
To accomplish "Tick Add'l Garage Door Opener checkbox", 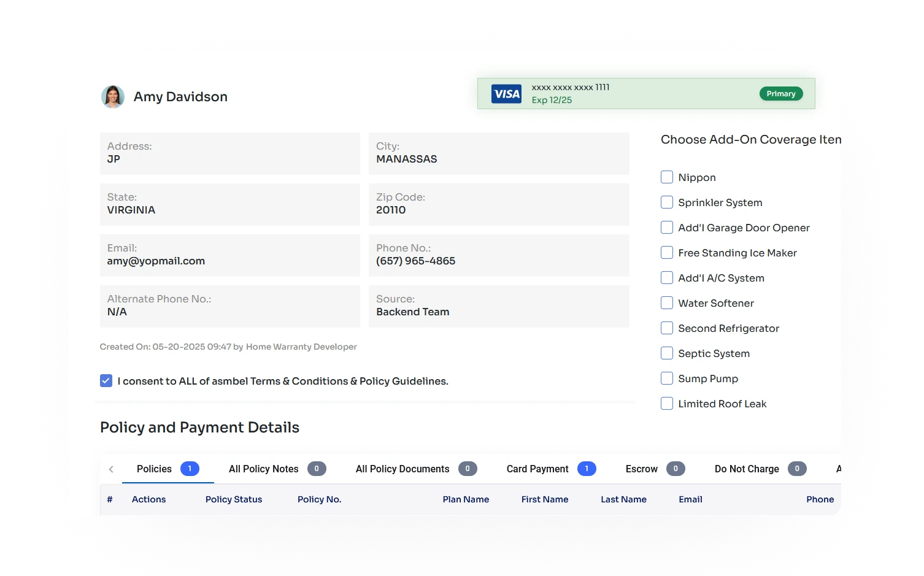I will [x=667, y=228].
